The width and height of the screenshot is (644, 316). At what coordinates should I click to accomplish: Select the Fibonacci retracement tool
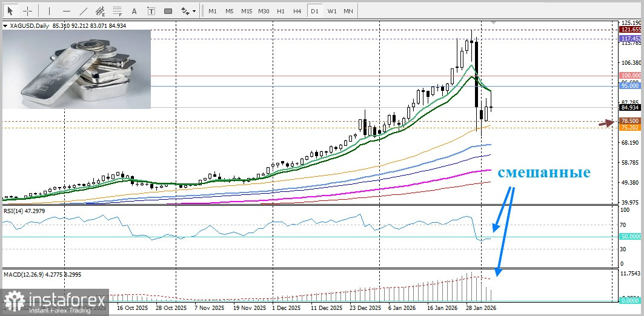(x=118, y=11)
